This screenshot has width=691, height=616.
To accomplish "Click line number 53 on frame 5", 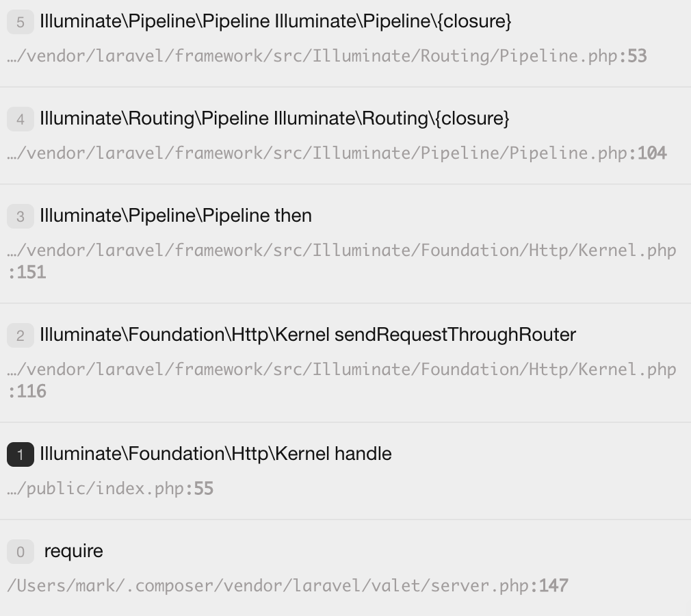I will point(636,55).
